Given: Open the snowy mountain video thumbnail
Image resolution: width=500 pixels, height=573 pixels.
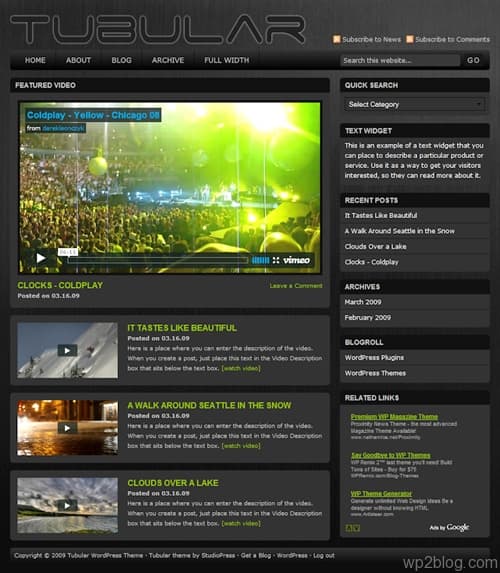Looking at the screenshot, I should click(67, 350).
